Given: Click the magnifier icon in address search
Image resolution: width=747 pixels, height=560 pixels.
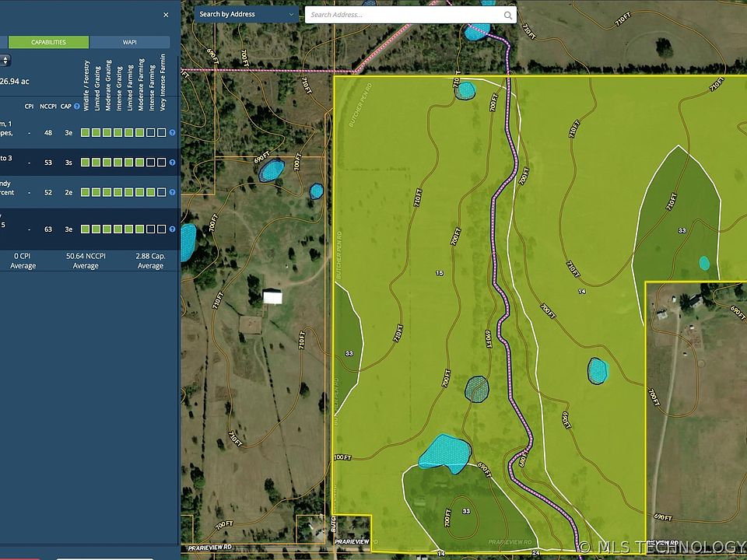Looking at the screenshot, I should pyautogui.click(x=508, y=15).
